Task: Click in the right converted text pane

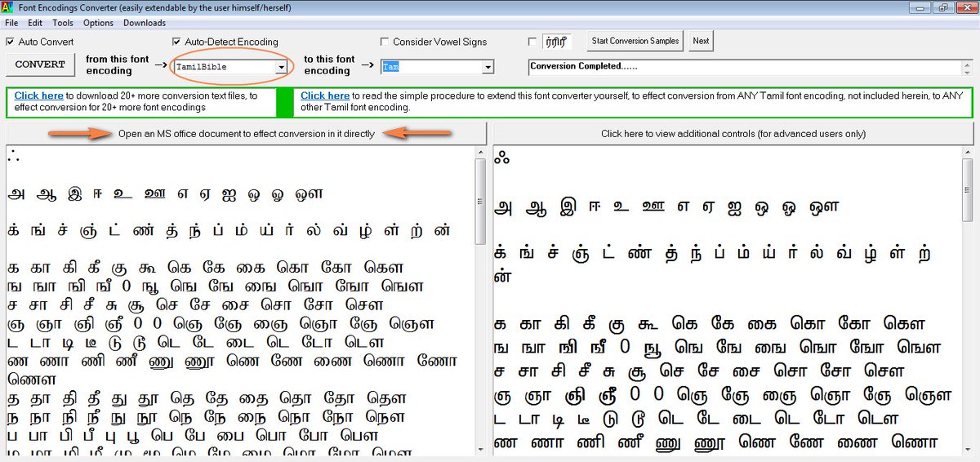Action: tap(727, 300)
